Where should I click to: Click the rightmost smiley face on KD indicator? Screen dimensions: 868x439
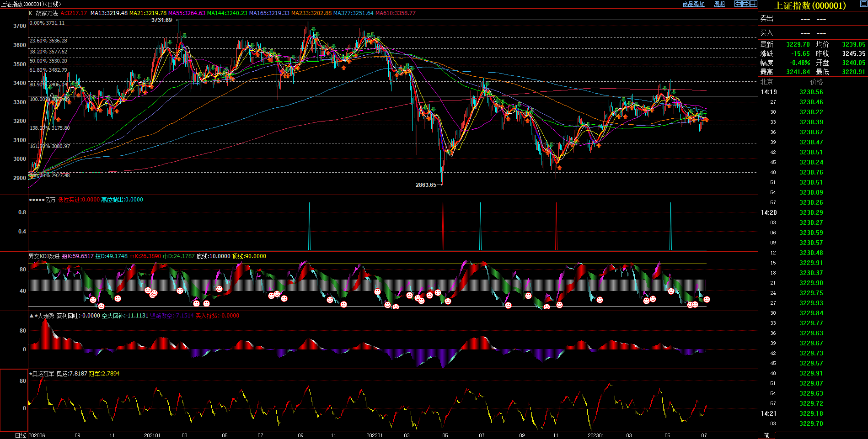tap(707, 299)
